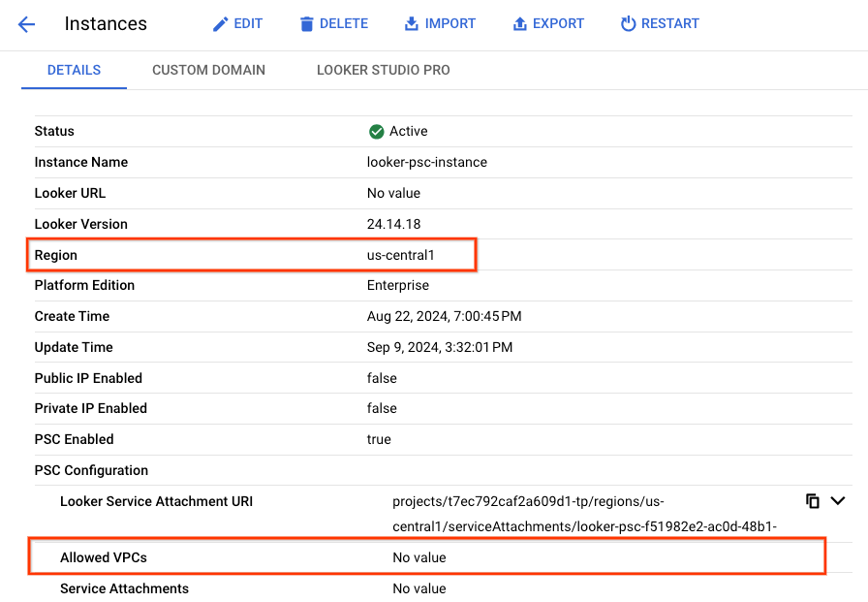Click the Edit pencil button

(x=237, y=23)
